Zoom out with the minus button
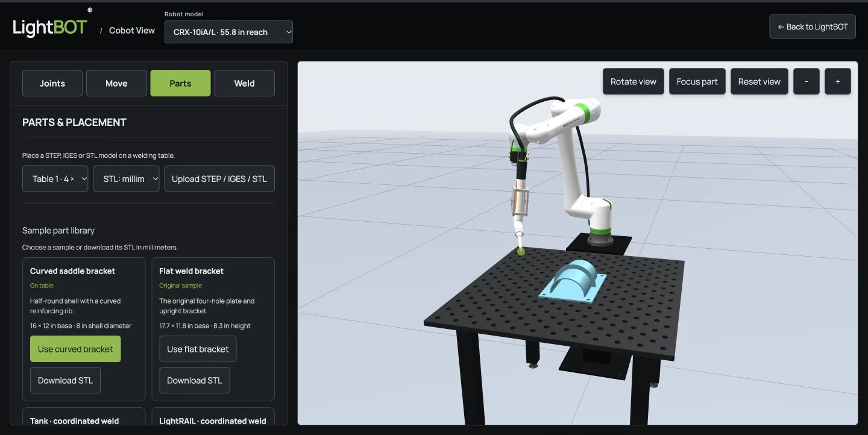868x435 pixels. point(807,81)
